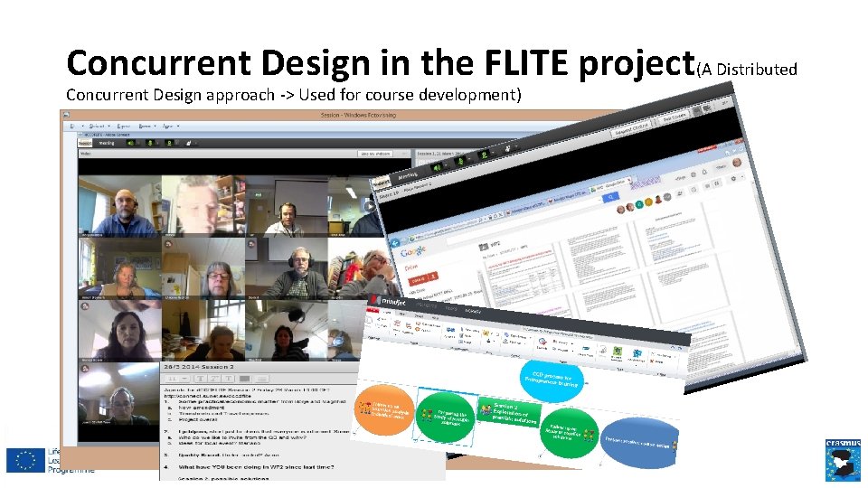Click 'What have YOU been doing in WP2' line

256,467
